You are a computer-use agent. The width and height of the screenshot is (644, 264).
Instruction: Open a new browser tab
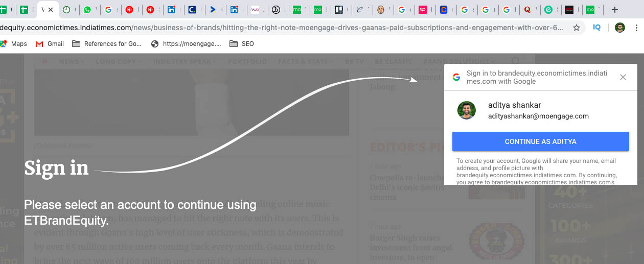click(x=615, y=10)
